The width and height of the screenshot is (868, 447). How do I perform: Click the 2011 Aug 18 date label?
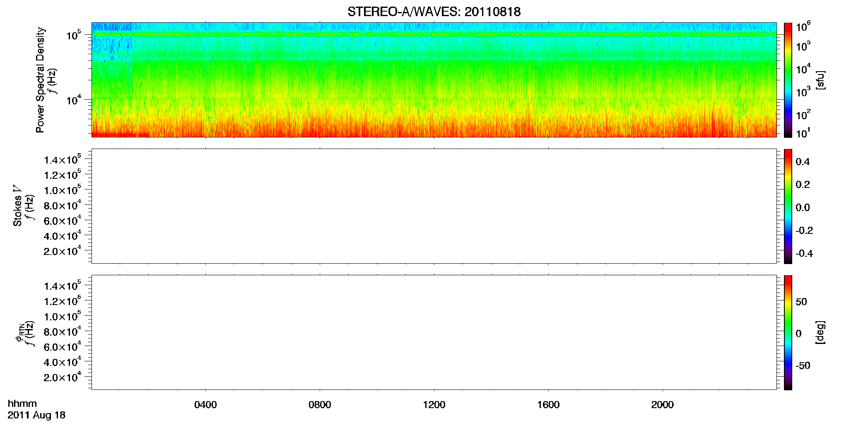pyautogui.click(x=36, y=415)
